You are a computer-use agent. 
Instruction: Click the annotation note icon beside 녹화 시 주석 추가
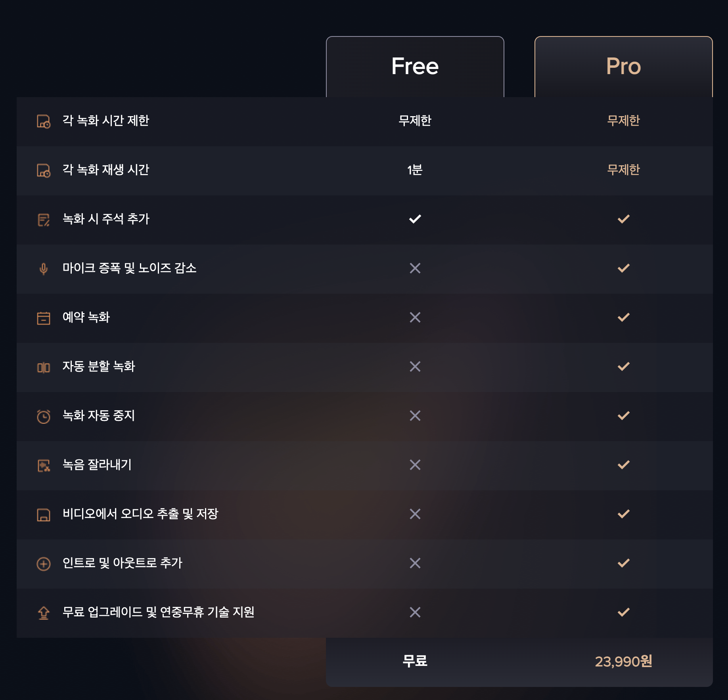click(x=44, y=220)
